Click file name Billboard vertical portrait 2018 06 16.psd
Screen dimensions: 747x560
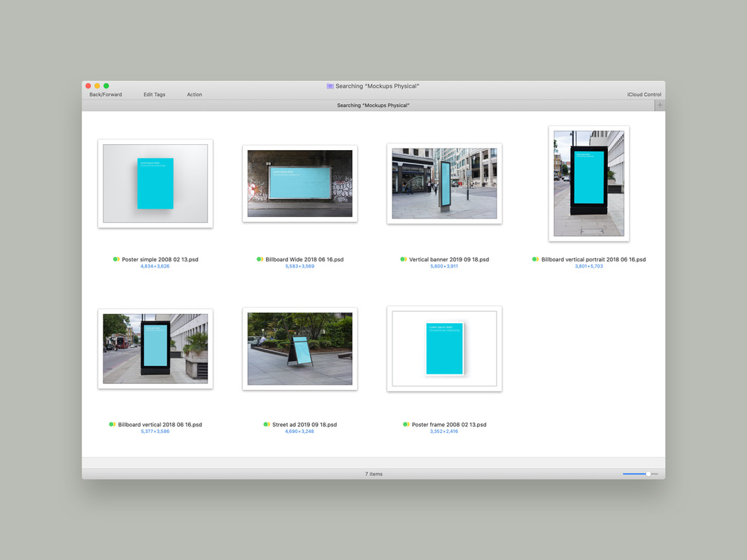(594, 259)
